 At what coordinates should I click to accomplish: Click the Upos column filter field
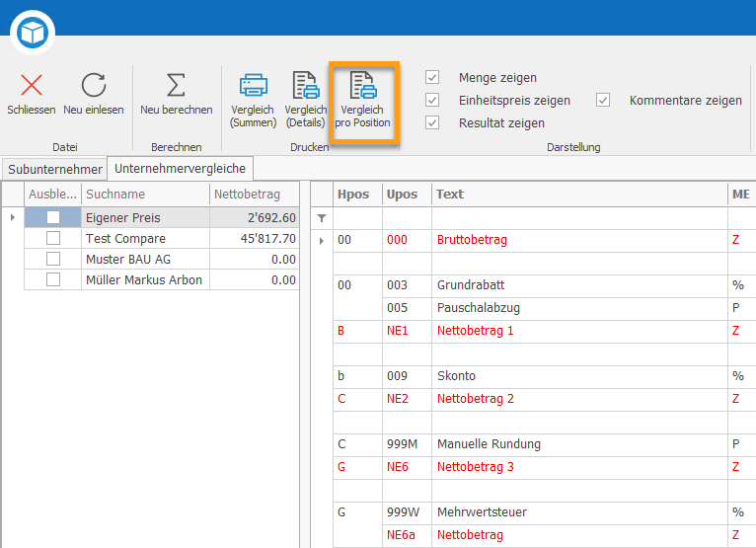(x=407, y=218)
